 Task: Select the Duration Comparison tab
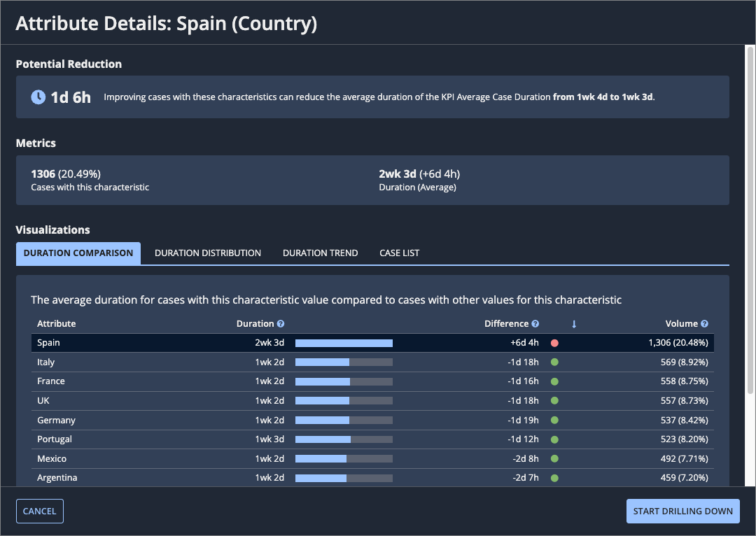pyautogui.click(x=78, y=253)
